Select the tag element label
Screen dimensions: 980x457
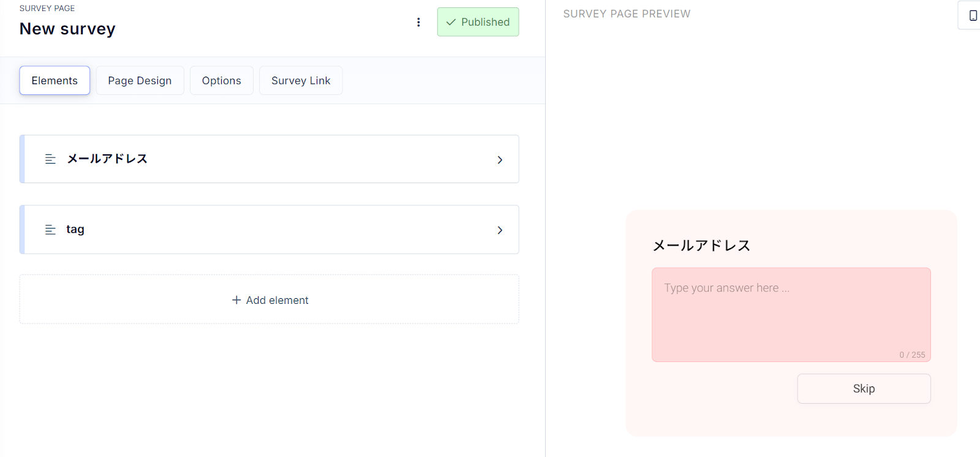point(75,229)
